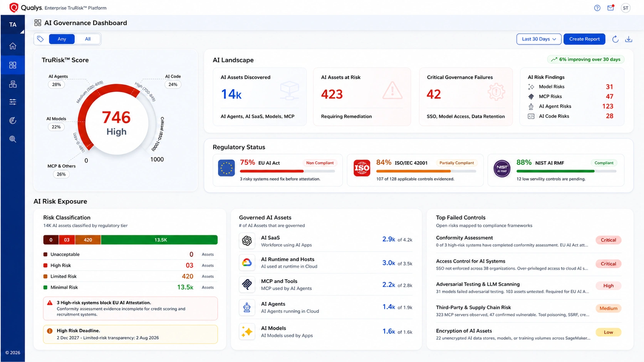Click the Compliant status badge
The image size is (644, 362).
604,163
